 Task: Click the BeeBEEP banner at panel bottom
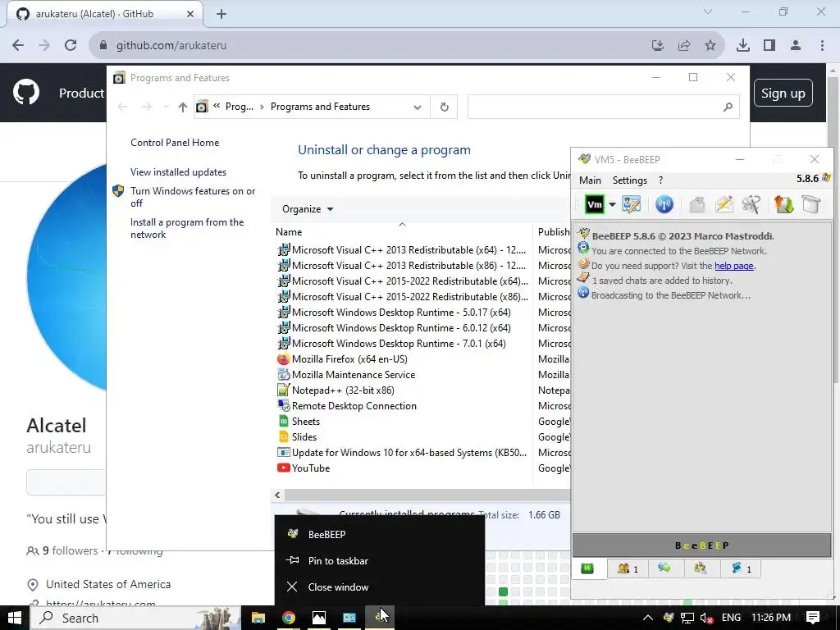pos(702,546)
